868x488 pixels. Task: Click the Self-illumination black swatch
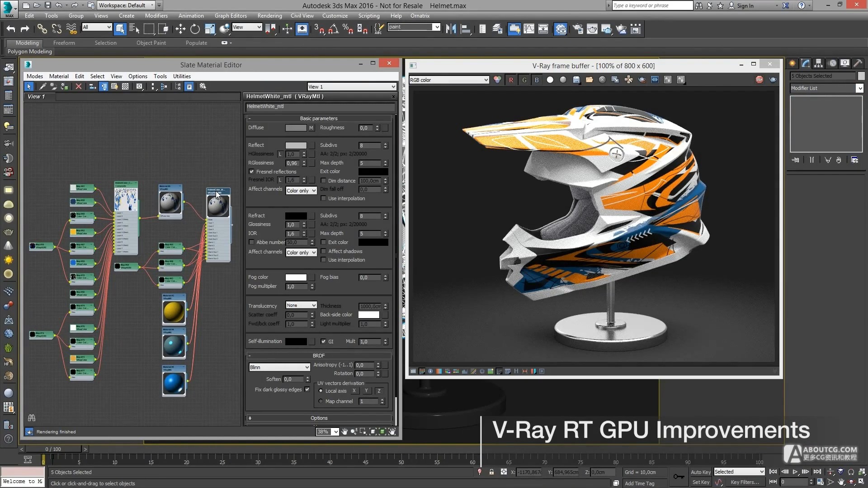296,342
